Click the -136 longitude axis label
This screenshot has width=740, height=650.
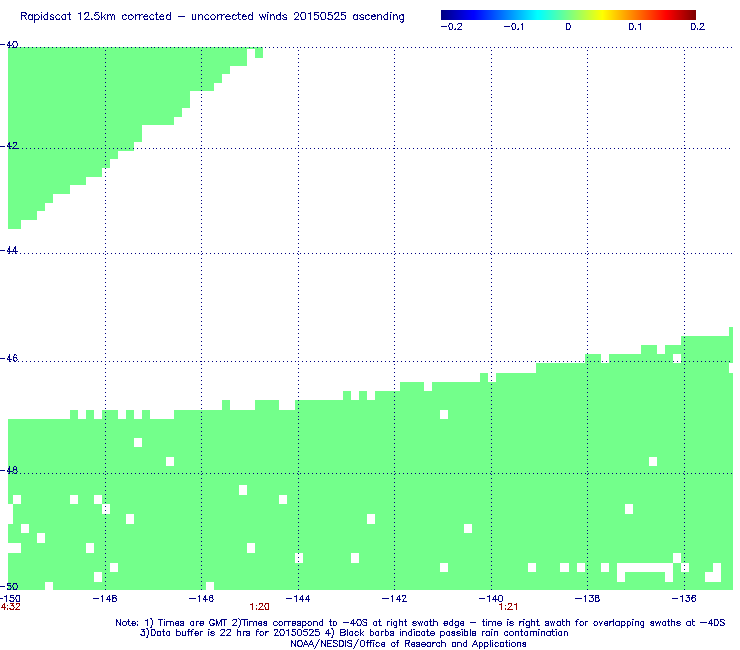tap(684, 599)
